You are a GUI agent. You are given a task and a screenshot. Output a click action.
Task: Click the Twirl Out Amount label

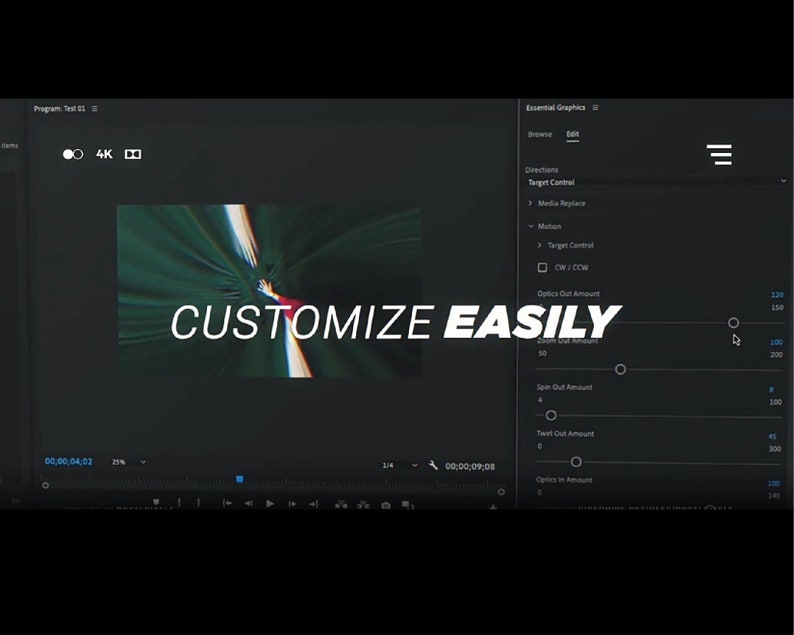(565, 433)
